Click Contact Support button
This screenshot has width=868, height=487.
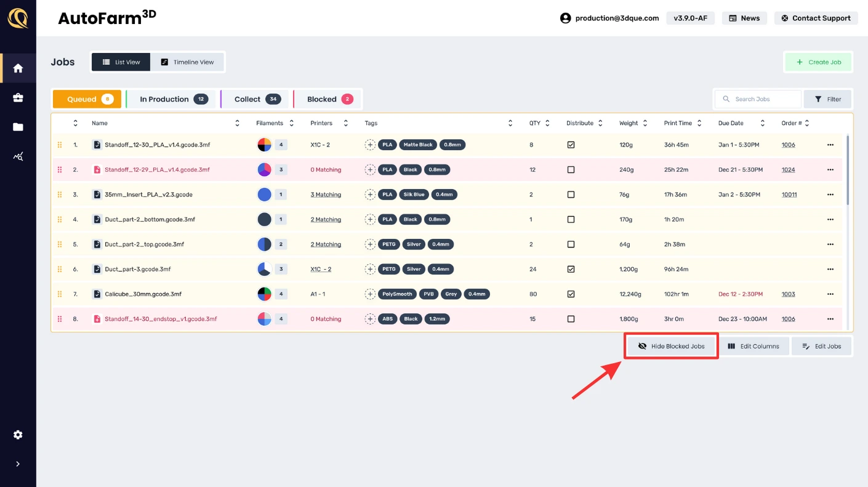(816, 18)
